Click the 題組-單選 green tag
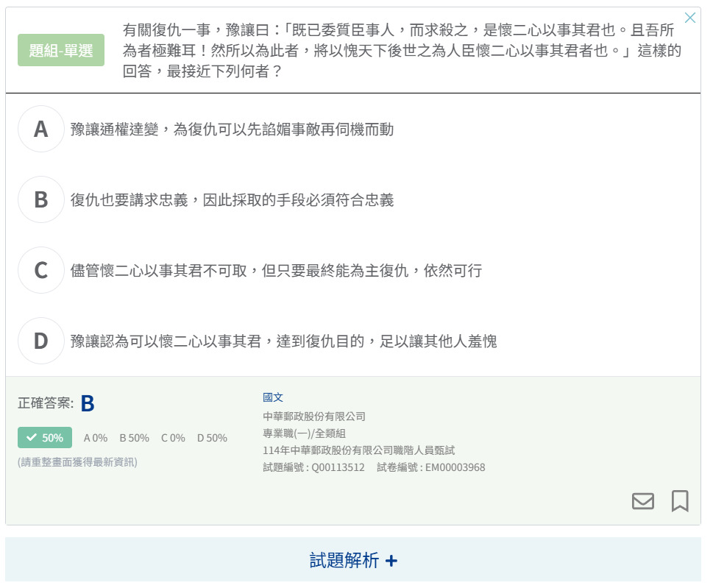 click(61, 50)
